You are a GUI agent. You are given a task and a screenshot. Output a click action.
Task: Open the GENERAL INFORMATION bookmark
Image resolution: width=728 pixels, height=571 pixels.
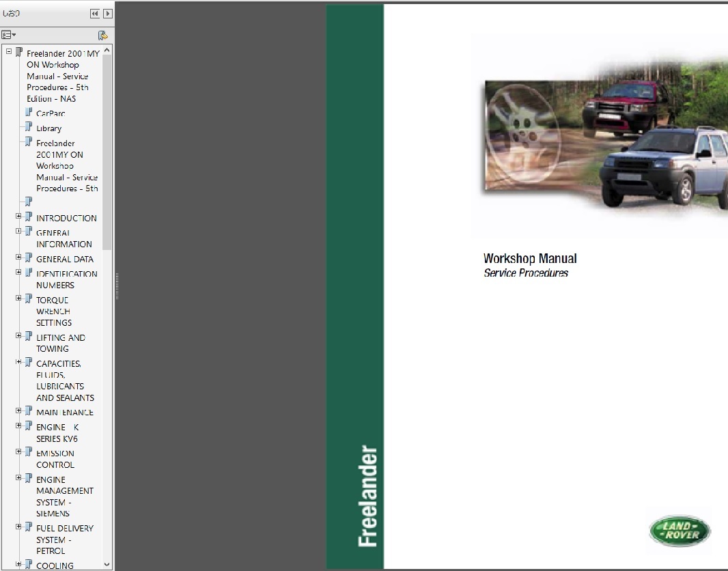[x=64, y=238]
